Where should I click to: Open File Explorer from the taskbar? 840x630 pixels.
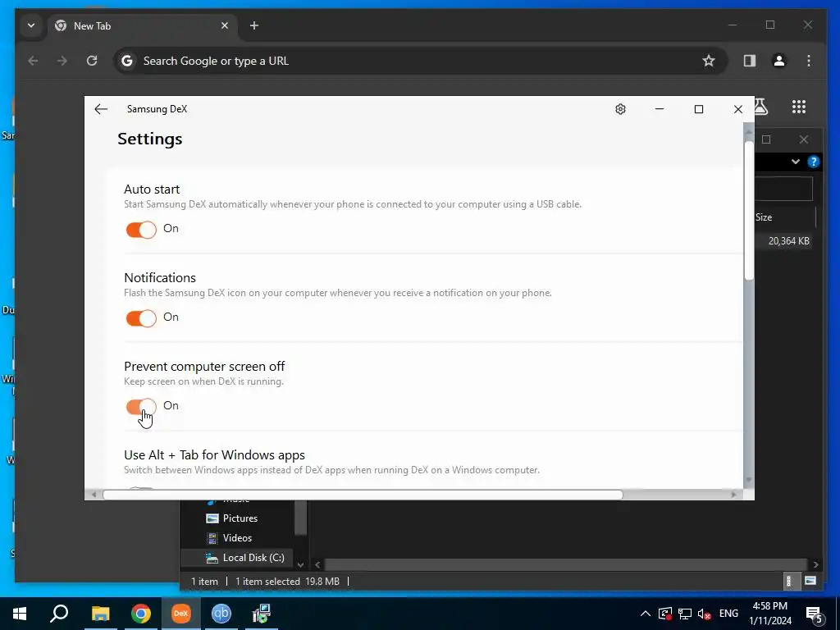[100, 614]
